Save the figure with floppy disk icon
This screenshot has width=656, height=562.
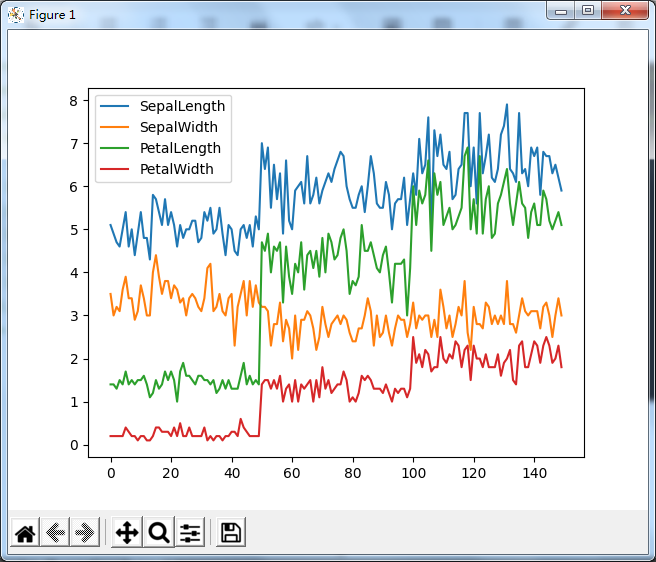pyautogui.click(x=231, y=532)
